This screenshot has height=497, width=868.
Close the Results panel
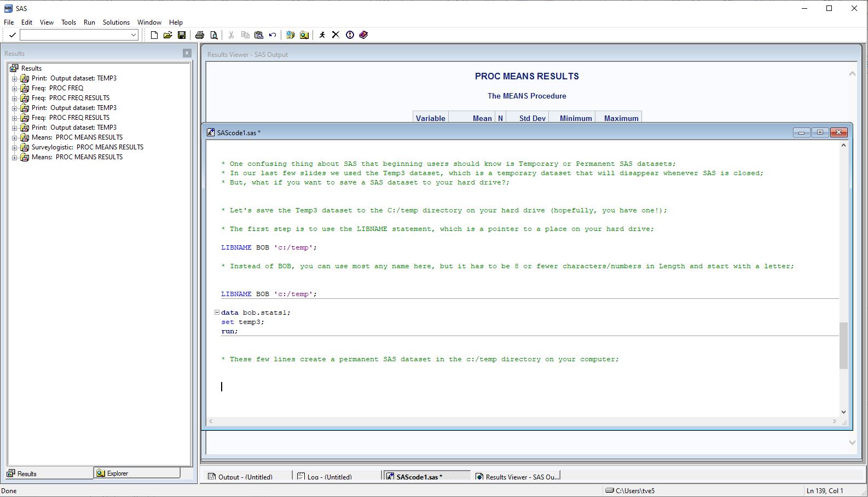[x=187, y=53]
